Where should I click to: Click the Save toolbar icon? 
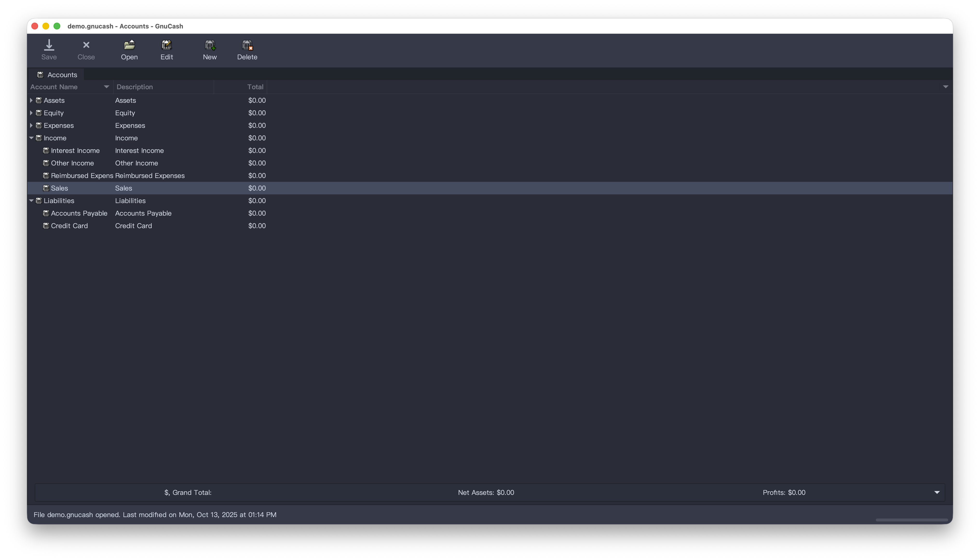[49, 45]
